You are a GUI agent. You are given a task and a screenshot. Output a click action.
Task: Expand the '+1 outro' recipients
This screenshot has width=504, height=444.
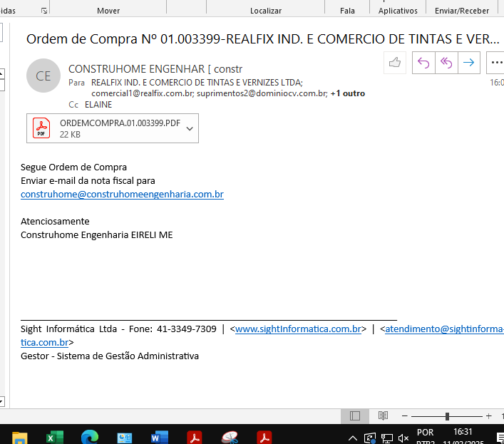[x=347, y=93]
